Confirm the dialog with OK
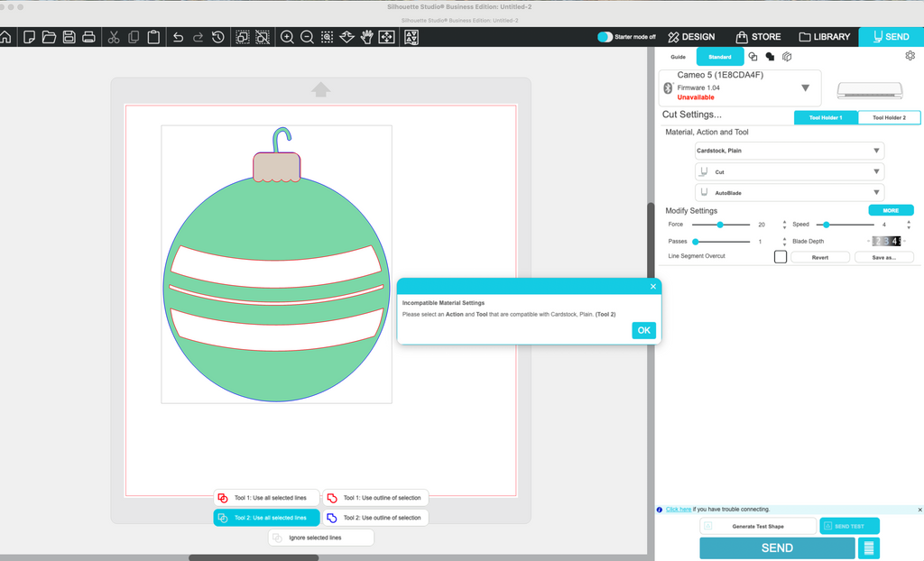 click(643, 331)
